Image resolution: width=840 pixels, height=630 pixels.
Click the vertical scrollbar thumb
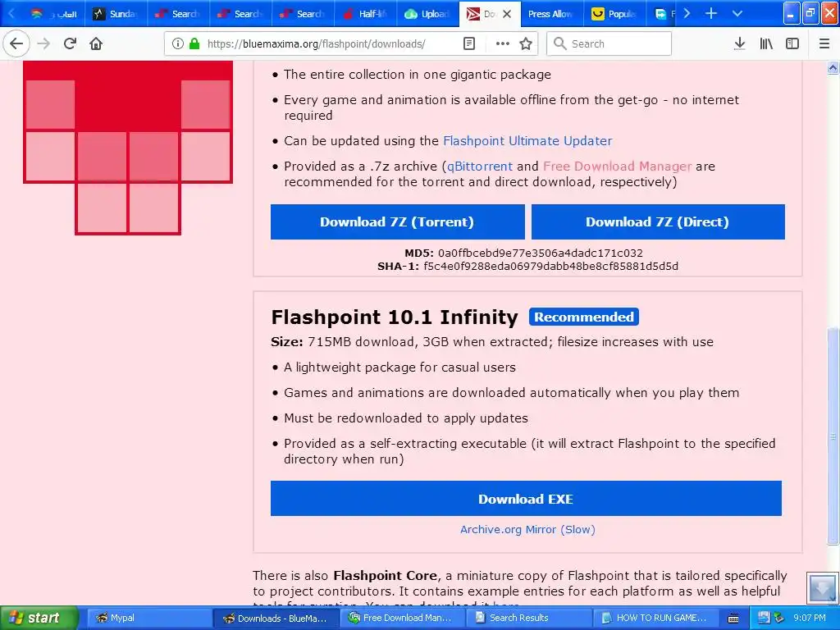pyautogui.click(x=833, y=435)
